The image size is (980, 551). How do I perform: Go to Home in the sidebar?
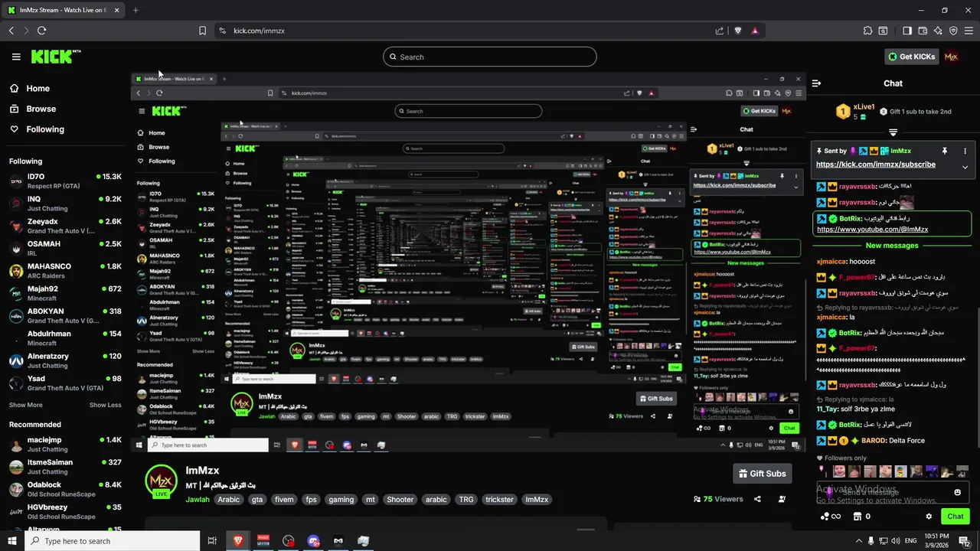coord(30,88)
